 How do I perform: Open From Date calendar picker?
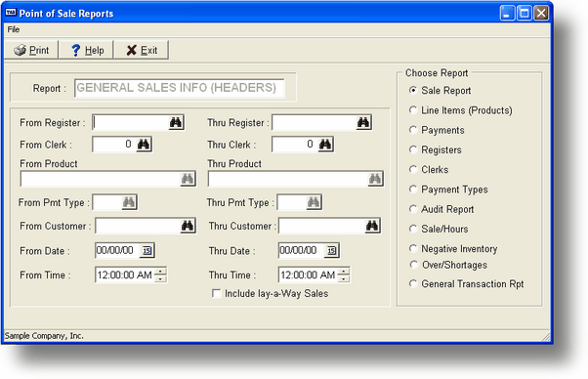(x=147, y=250)
